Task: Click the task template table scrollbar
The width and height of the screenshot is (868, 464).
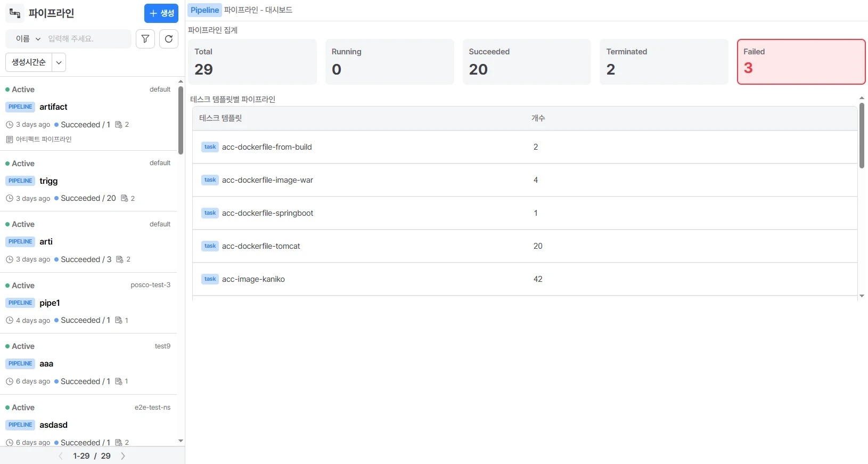Action: pyautogui.click(x=862, y=136)
